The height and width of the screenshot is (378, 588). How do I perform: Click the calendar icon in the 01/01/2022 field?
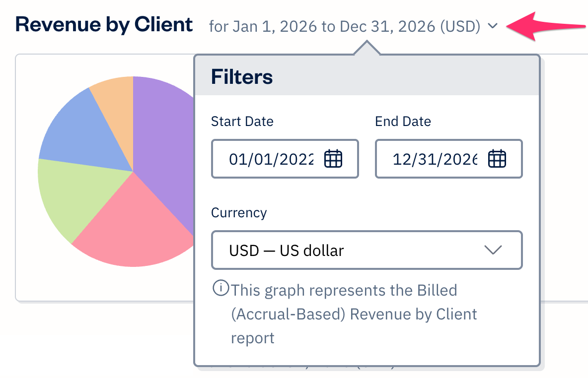point(334,159)
